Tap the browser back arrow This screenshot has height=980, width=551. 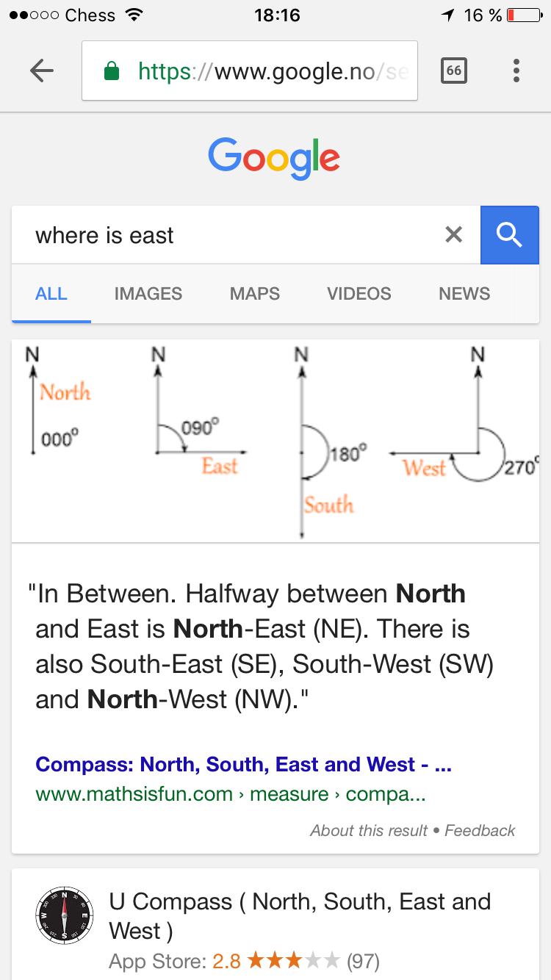coord(42,71)
